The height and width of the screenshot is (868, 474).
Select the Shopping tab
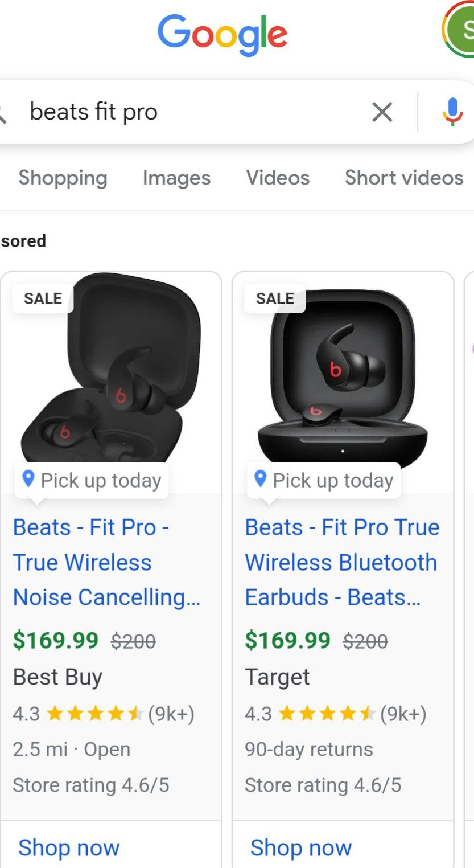[x=63, y=178]
